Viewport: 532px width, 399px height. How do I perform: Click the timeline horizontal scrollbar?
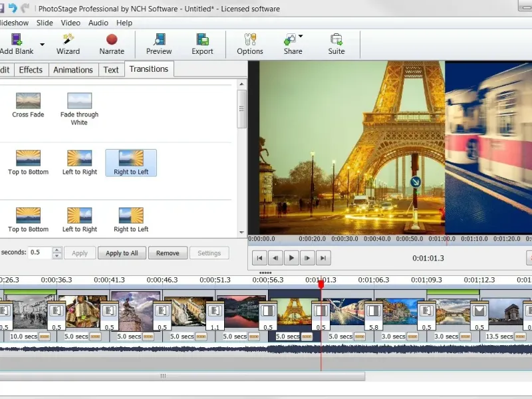click(163, 376)
